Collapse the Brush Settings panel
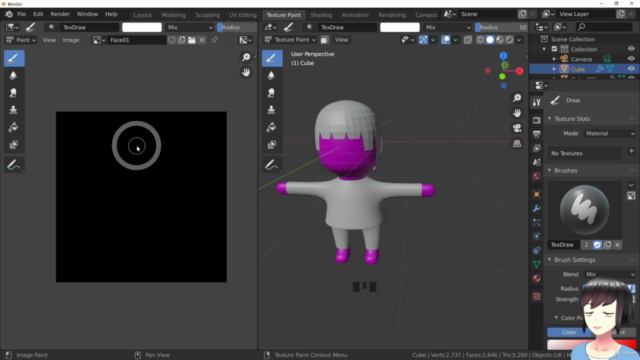 tap(549, 260)
